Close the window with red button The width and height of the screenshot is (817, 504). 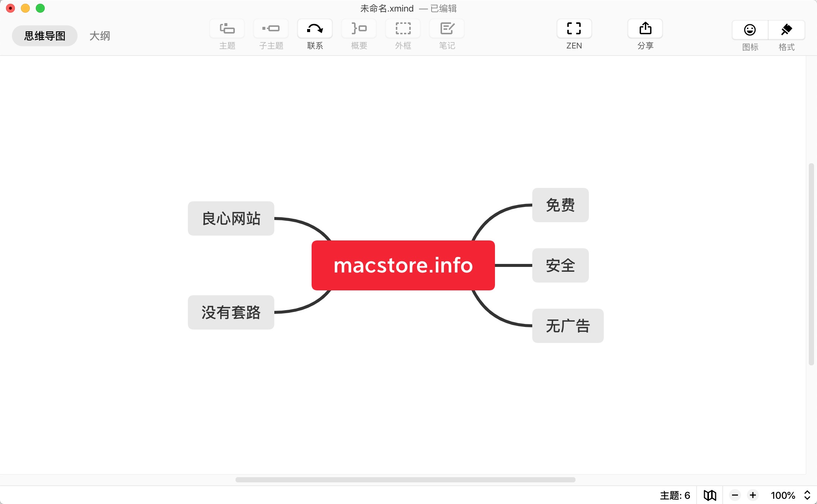10,8
